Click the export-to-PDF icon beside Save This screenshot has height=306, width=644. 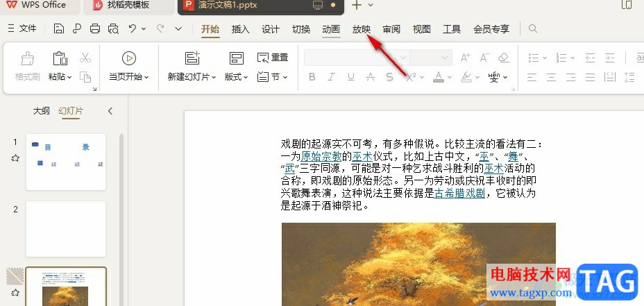[77, 28]
